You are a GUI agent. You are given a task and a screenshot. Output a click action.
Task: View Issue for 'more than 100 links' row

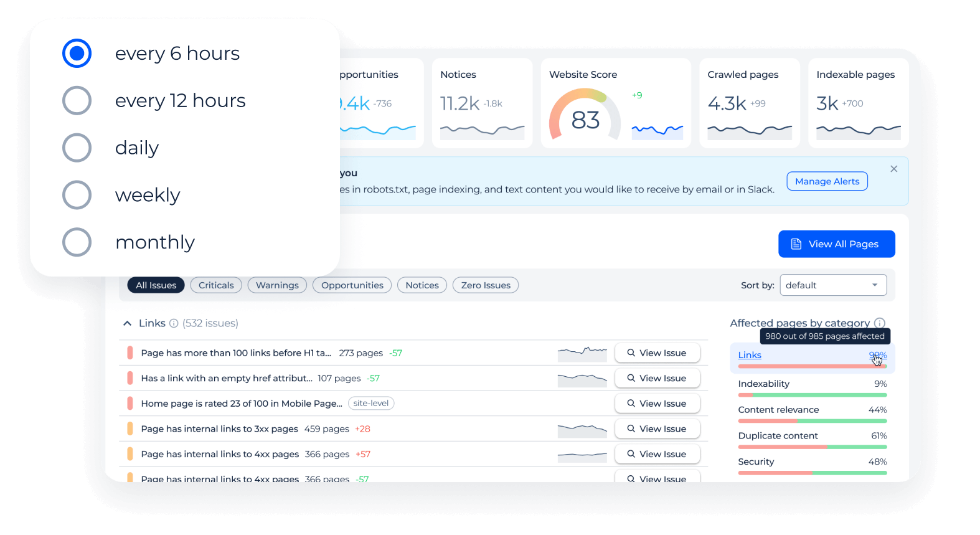click(657, 353)
